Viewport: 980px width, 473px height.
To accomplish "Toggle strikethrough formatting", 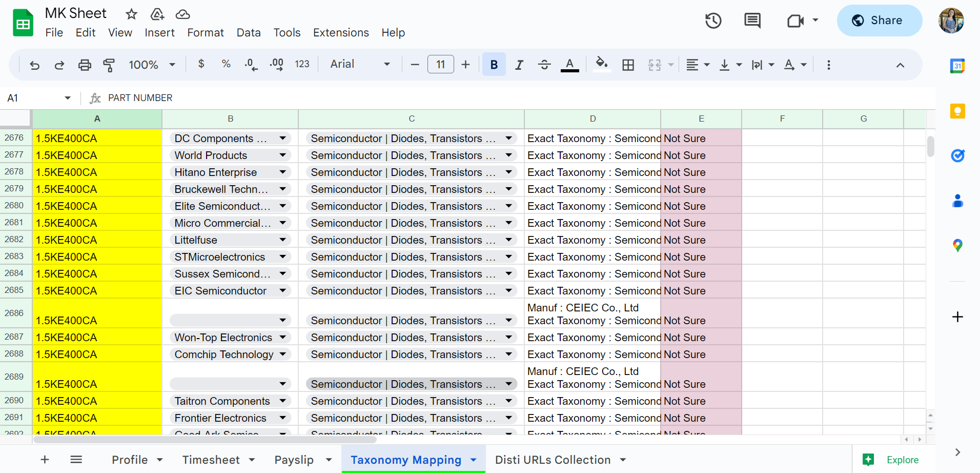I will 544,65.
